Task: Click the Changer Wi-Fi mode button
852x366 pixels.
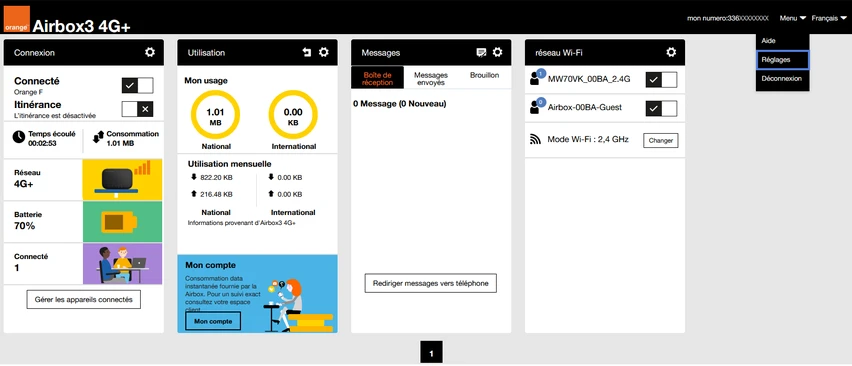Action: tap(661, 140)
